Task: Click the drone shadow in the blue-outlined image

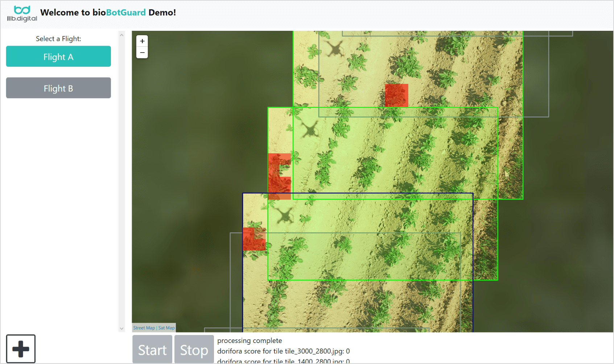Action: 285,215
